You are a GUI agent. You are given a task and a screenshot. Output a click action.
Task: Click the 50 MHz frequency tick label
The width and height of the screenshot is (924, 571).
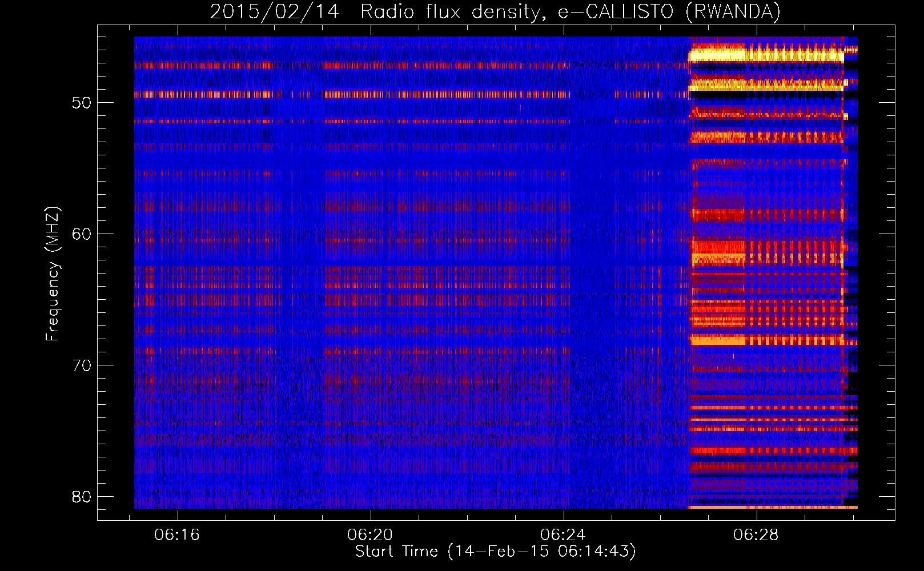click(x=82, y=103)
